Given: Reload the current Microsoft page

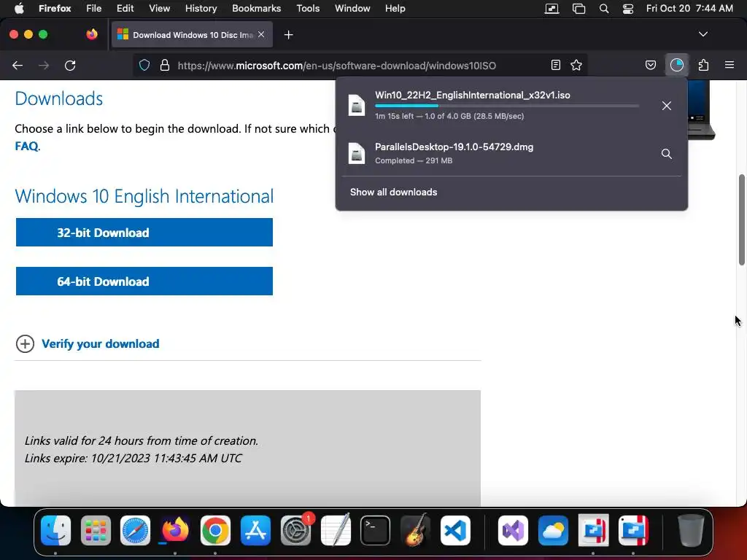Looking at the screenshot, I should click(x=70, y=65).
